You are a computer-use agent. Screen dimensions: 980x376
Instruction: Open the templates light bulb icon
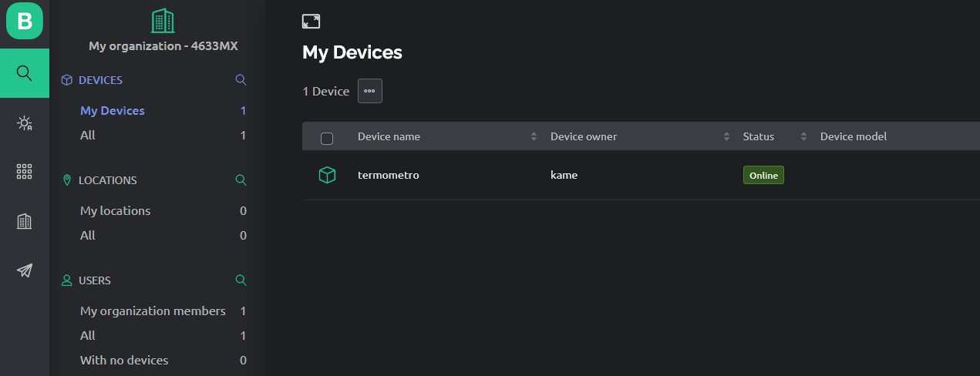coord(25,123)
